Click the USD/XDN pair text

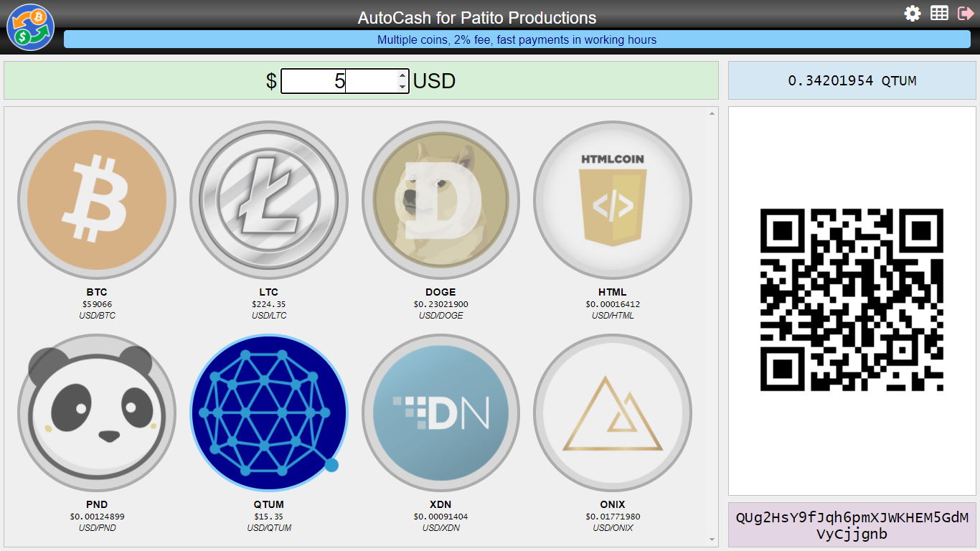(440, 528)
